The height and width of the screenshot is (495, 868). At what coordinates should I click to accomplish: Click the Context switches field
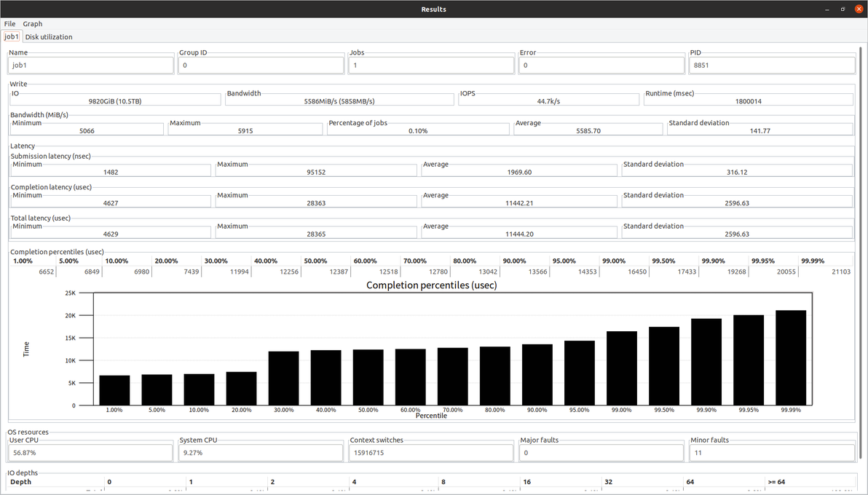click(x=431, y=453)
